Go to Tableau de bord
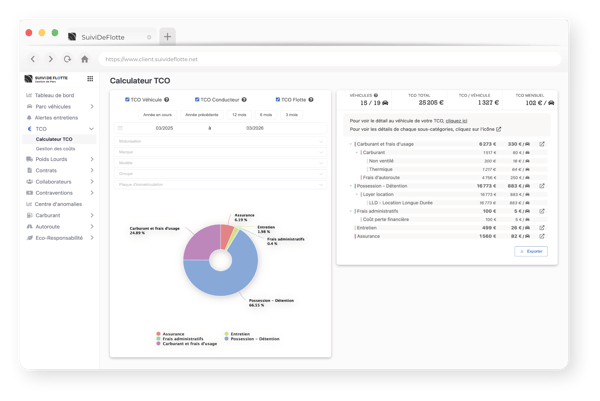The image size is (600, 401). click(54, 95)
